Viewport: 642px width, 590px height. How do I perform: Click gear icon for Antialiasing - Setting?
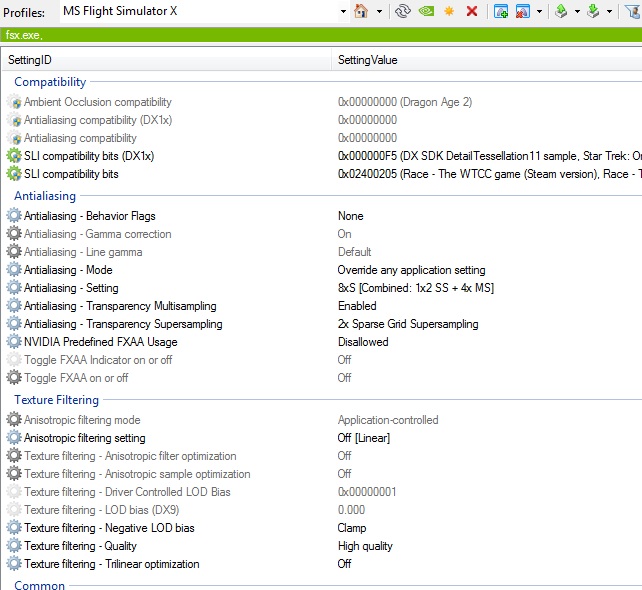click(14, 287)
